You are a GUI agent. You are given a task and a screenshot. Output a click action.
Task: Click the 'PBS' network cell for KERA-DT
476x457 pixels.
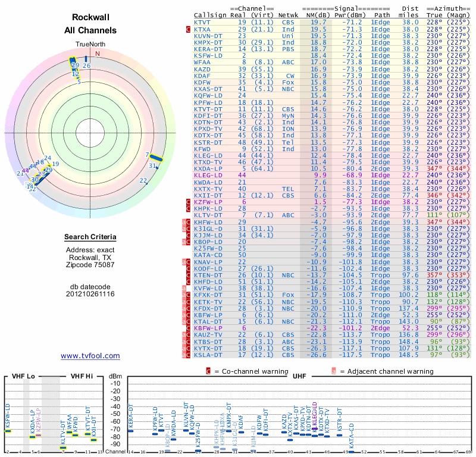[x=288, y=49]
